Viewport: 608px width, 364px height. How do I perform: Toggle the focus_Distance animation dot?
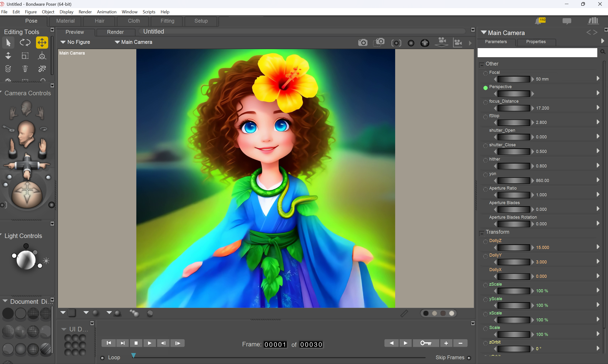coord(485,102)
